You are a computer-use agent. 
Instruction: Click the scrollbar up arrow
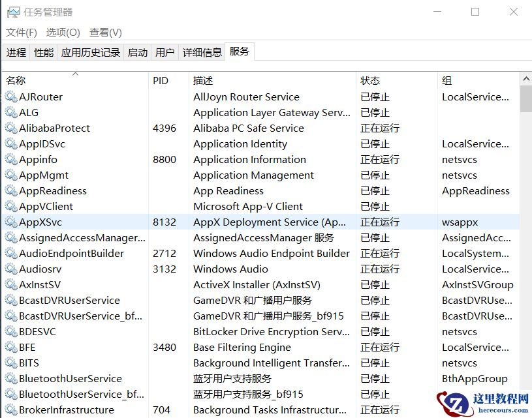pos(526,77)
